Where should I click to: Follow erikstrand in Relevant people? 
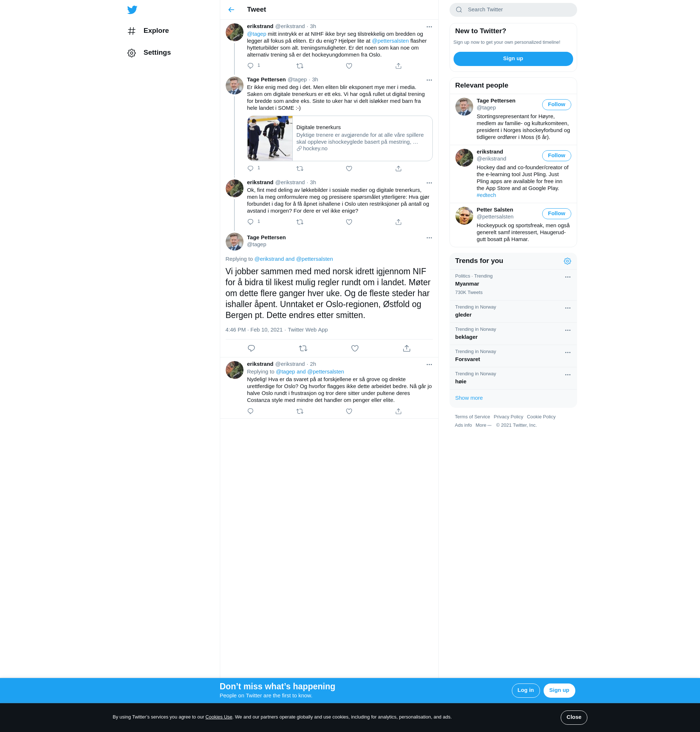556,156
